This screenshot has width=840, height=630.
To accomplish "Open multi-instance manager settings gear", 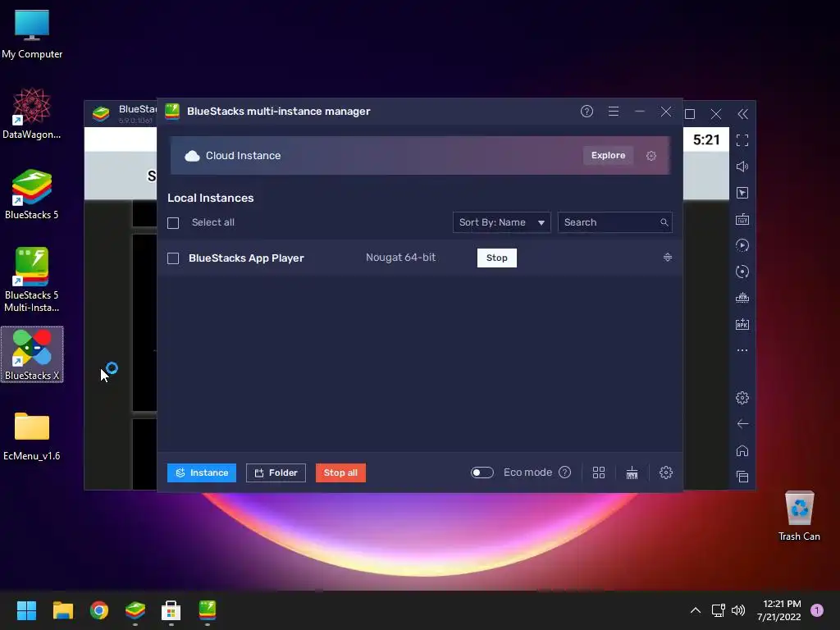I will point(666,472).
